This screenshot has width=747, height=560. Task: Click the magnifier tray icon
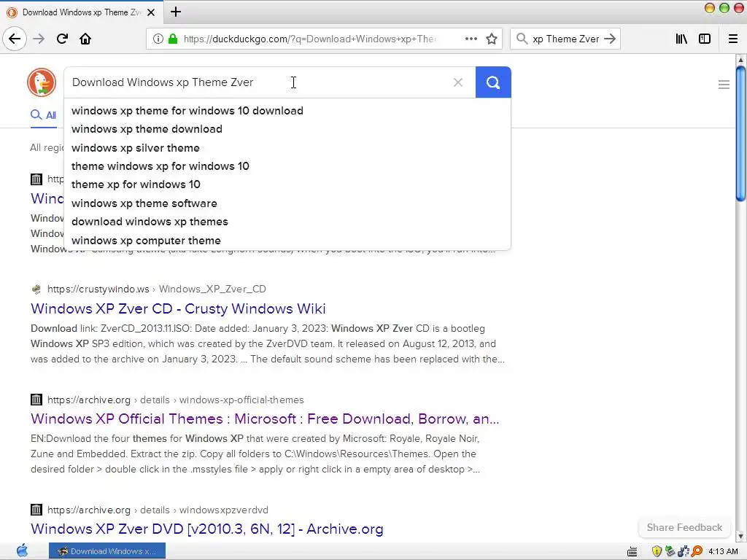click(697, 551)
